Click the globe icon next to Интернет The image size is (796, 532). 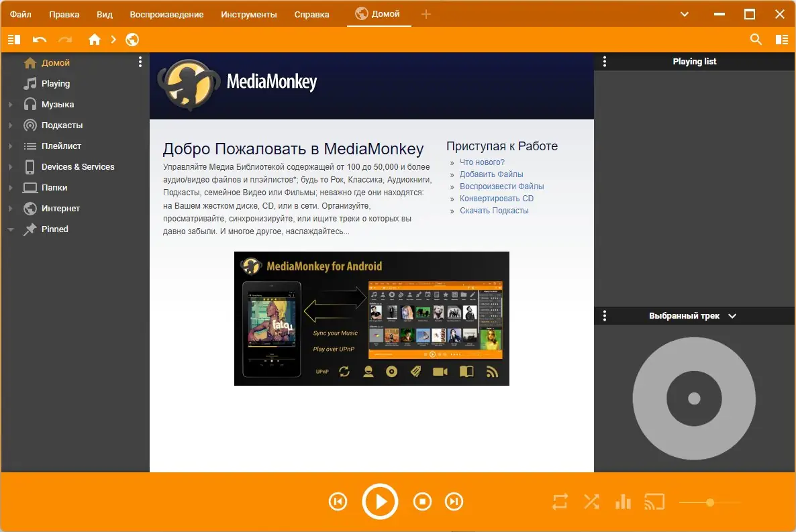[30, 209]
